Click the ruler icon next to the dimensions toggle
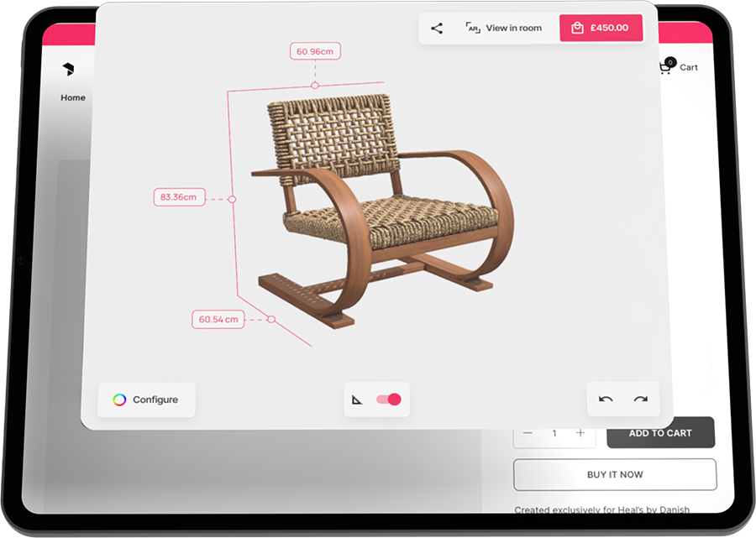This screenshot has width=756, height=538. [356, 400]
